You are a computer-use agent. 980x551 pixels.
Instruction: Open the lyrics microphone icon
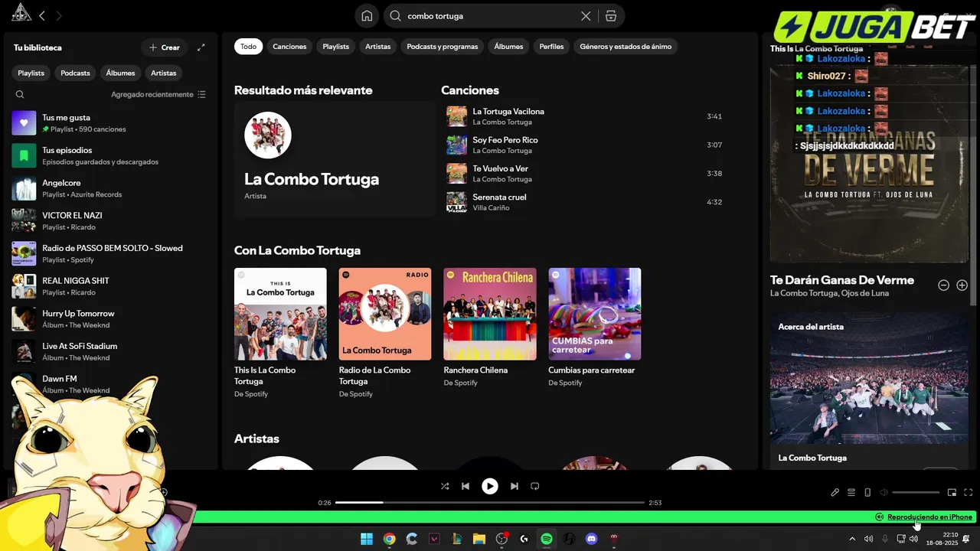point(835,493)
